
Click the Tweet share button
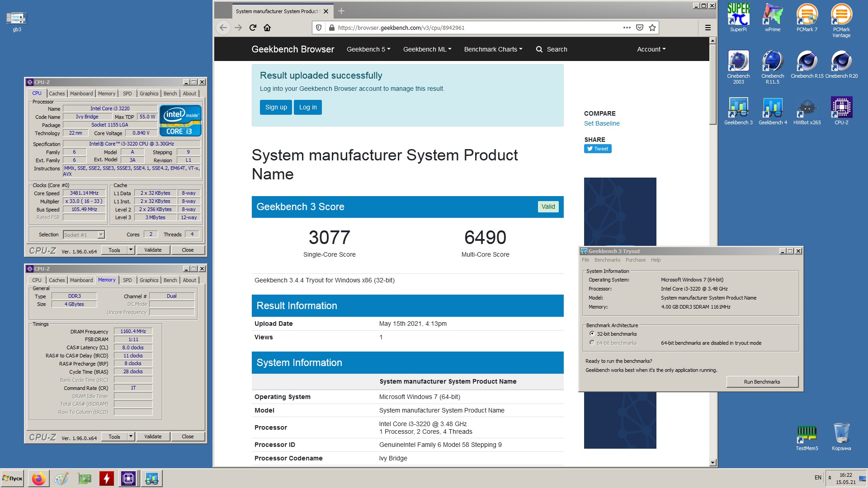coord(598,149)
